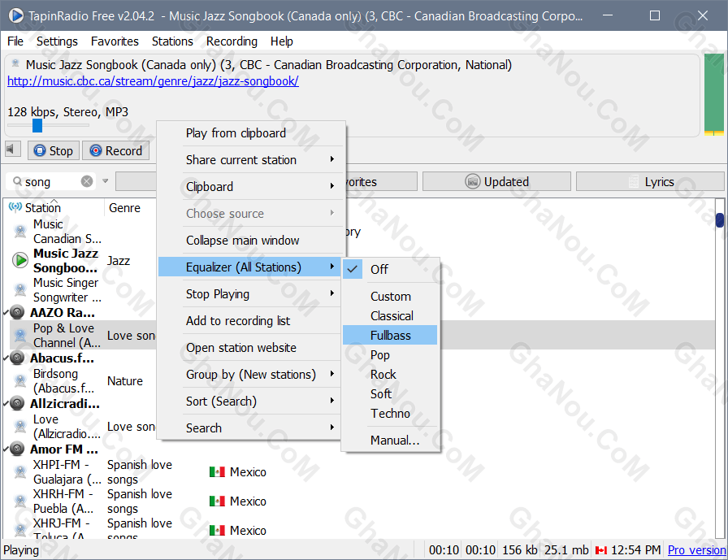
Task: Click the Updated tab icon
Action: click(472, 181)
